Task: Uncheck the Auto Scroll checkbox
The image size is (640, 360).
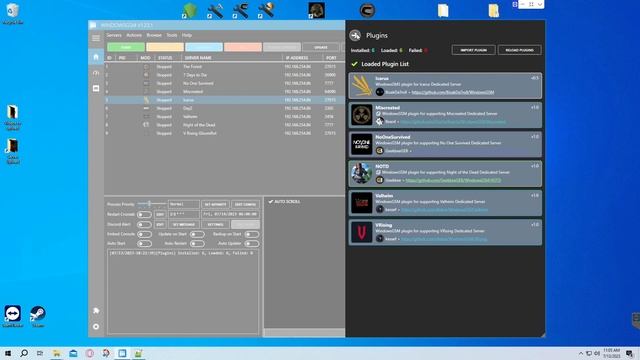Action: tap(271, 202)
